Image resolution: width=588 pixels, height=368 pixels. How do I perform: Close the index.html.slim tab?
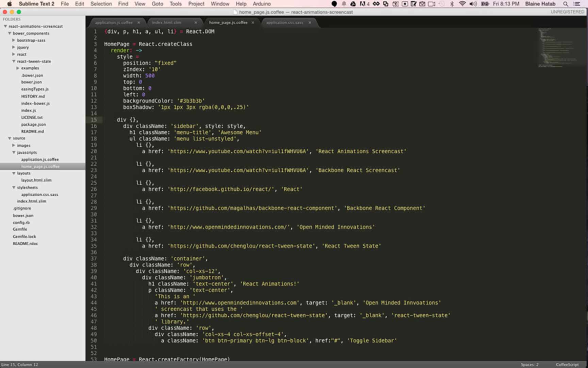[x=196, y=22]
